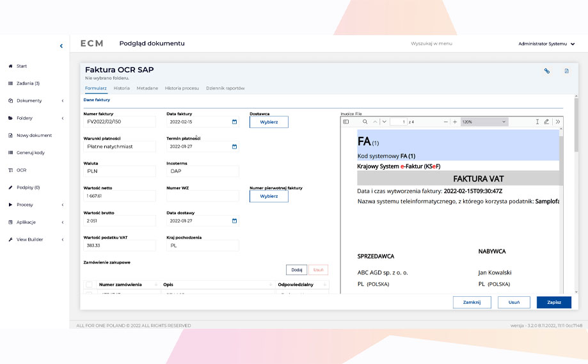Select the text selection tool in PDF viewer
This screenshot has width=588, height=364.
coord(537,122)
